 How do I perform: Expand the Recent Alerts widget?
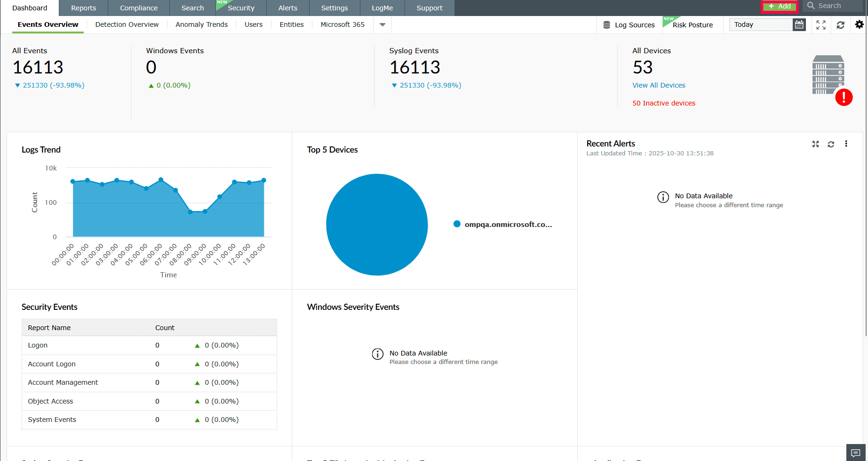816,144
